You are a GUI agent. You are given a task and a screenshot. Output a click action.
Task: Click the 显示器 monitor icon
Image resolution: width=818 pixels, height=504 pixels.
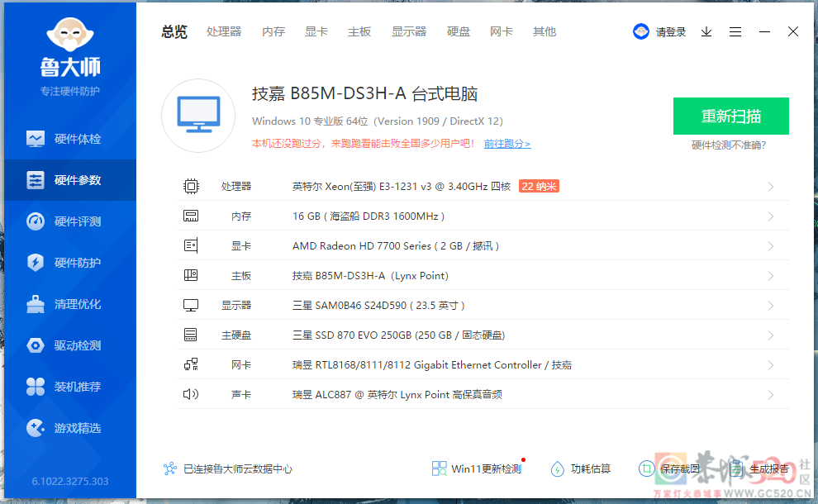[x=191, y=305]
